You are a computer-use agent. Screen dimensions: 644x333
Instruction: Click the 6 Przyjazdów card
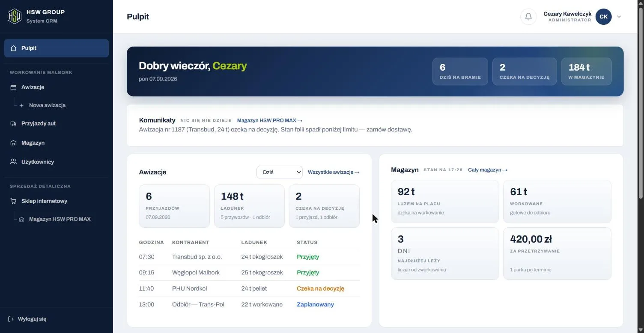click(174, 206)
